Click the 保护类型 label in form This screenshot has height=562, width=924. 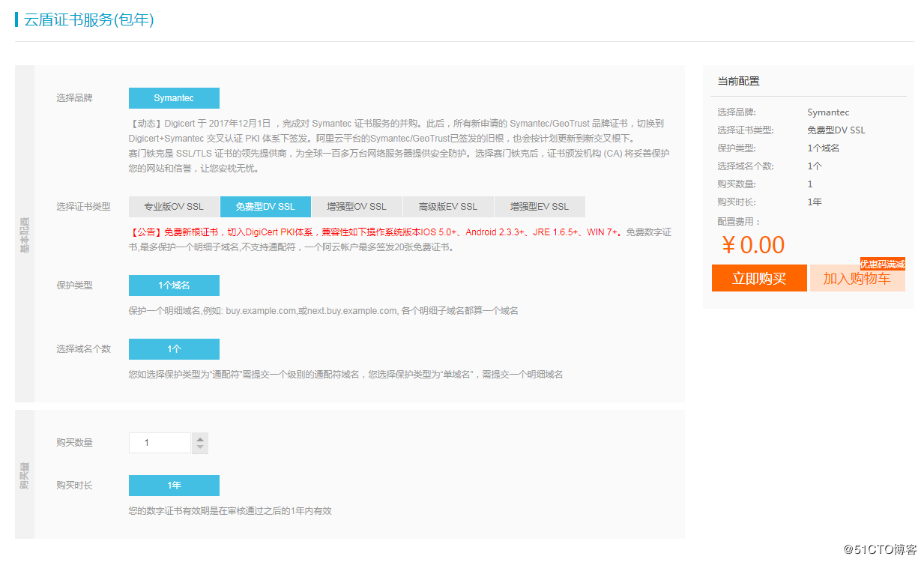point(74,285)
